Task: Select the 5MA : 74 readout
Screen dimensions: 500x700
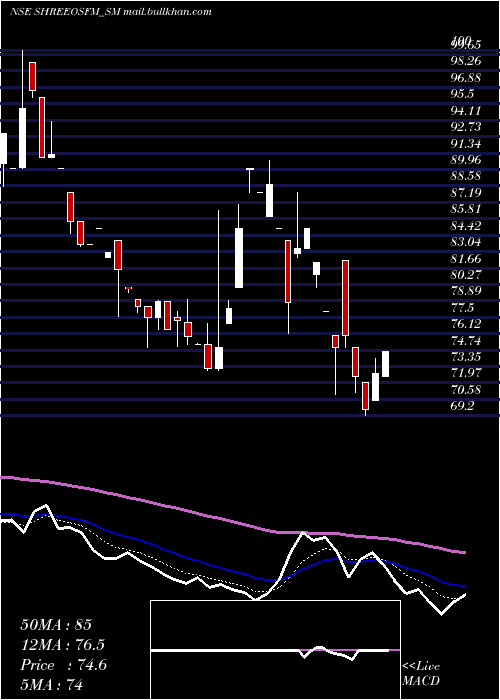Action: click(x=52, y=684)
